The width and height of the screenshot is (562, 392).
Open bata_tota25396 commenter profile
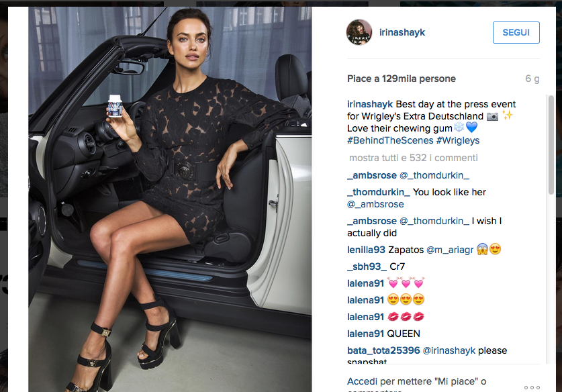point(383,350)
